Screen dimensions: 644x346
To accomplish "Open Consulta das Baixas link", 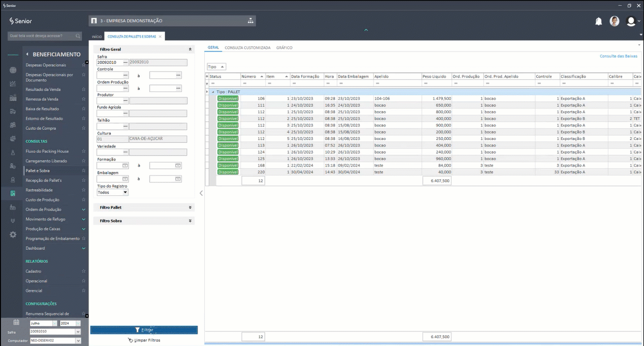I will tap(618, 56).
